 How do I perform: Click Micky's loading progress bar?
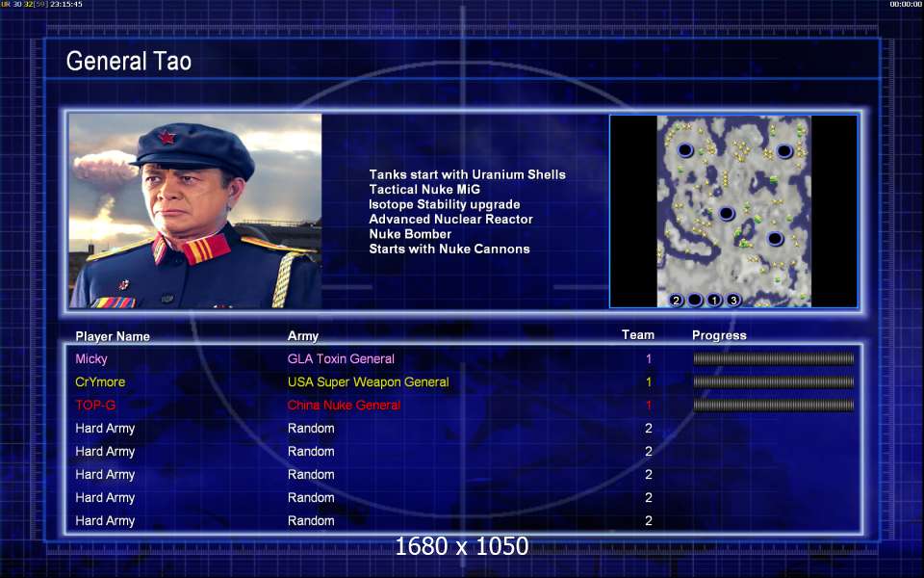[x=774, y=358]
